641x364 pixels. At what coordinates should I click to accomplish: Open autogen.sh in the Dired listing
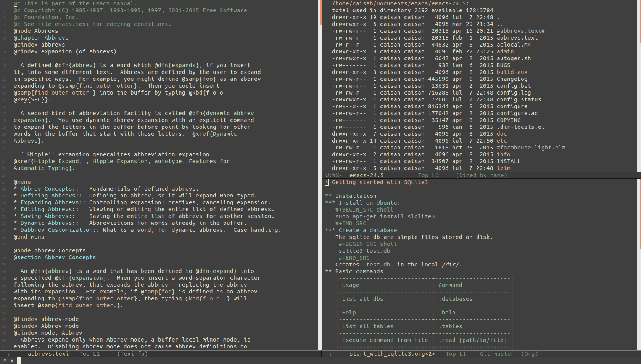pos(514,58)
